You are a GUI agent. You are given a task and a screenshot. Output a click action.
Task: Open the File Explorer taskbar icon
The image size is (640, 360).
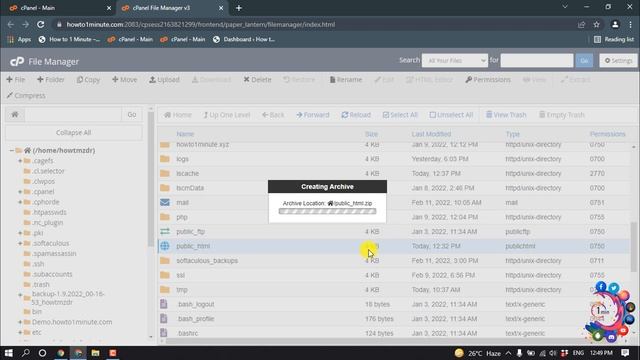[95, 353]
